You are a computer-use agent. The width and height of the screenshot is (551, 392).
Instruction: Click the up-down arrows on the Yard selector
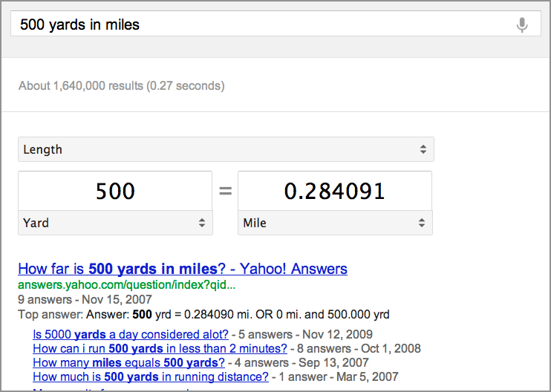pos(202,223)
